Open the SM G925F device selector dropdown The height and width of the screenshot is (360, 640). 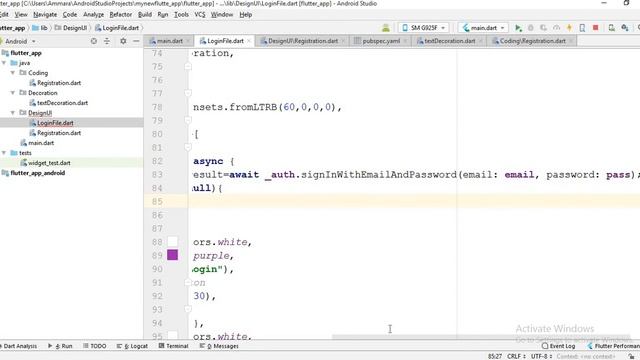pyautogui.click(x=424, y=28)
